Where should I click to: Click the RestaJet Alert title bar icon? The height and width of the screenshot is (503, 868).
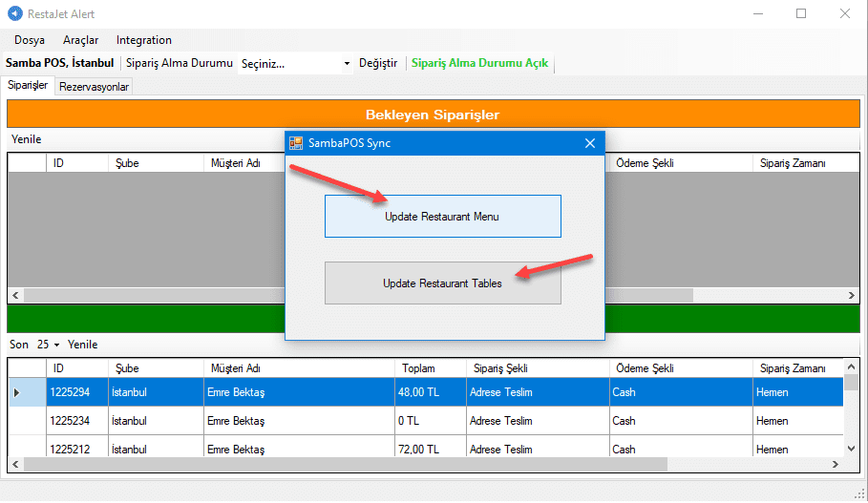coord(14,14)
